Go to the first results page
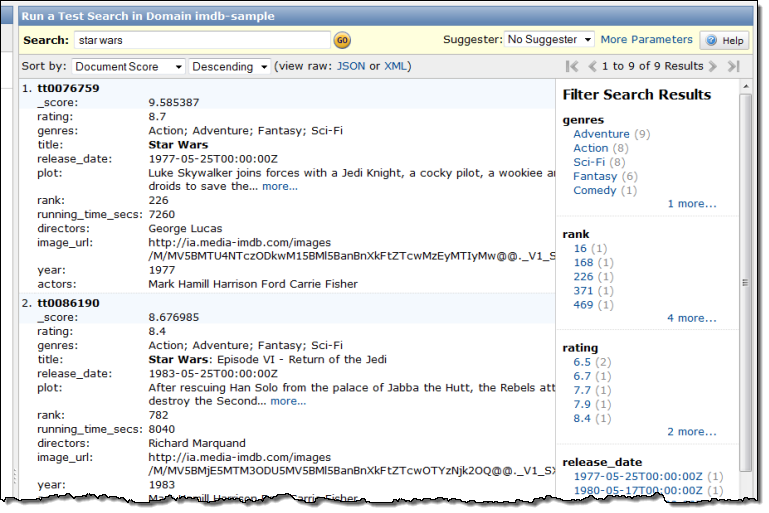This screenshot has height=513, width=769. (572, 67)
